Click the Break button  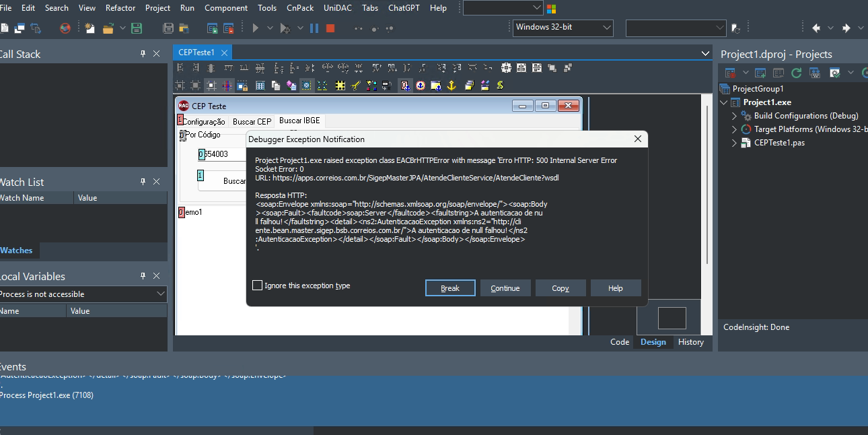coord(450,288)
